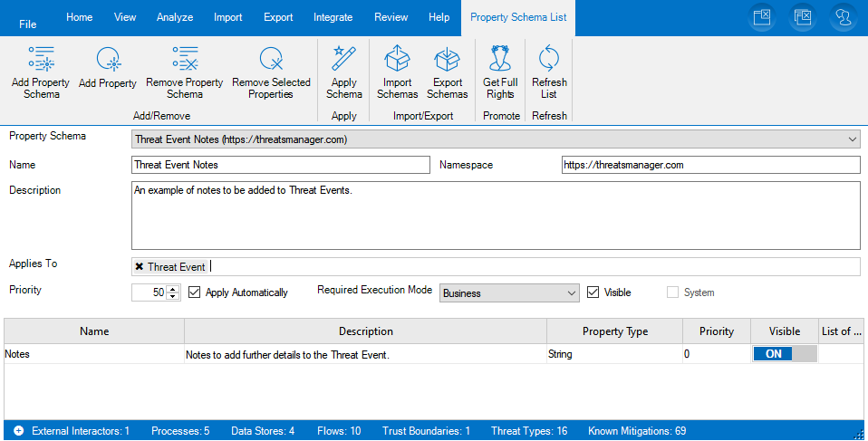Increase Priority with the up stepper arrow

(x=173, y=289)
